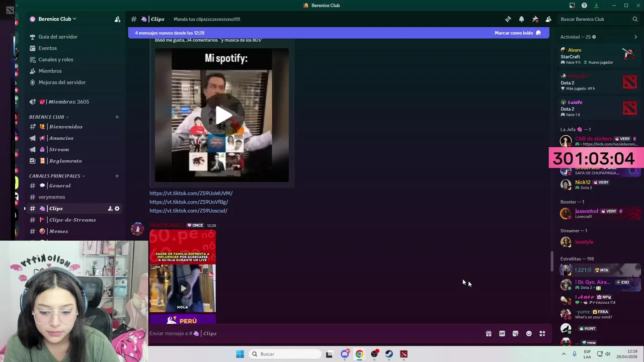This screenshot has height=362, width=644.
Task: Show hidden system tray icons
Action: click(x=563, y=354)
